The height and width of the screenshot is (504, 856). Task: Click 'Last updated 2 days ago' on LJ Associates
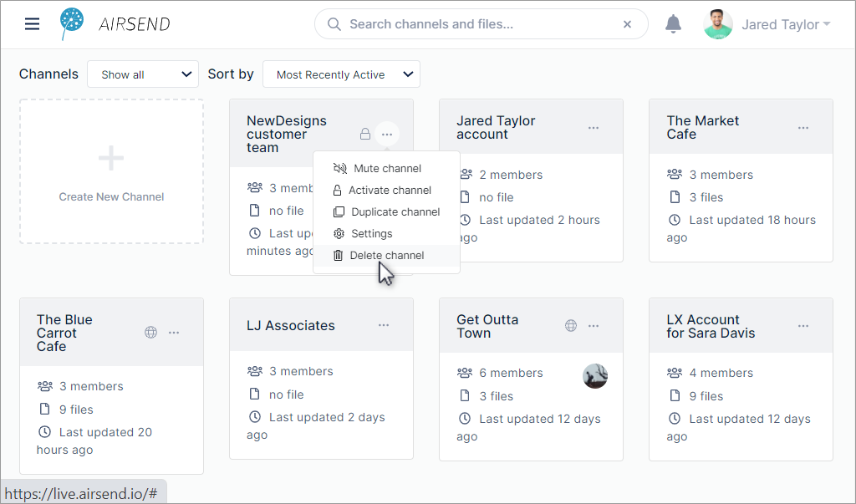tap(316, 426)
